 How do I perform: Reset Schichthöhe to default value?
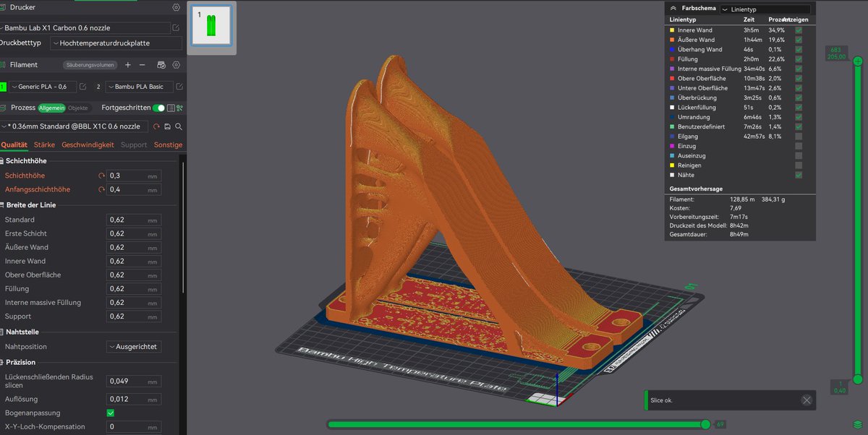pyautogui.click(x=101, y=176)
